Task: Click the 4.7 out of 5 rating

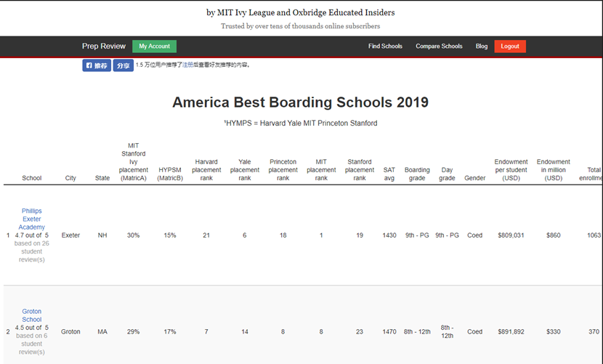Action: click(x=31, y=235)
